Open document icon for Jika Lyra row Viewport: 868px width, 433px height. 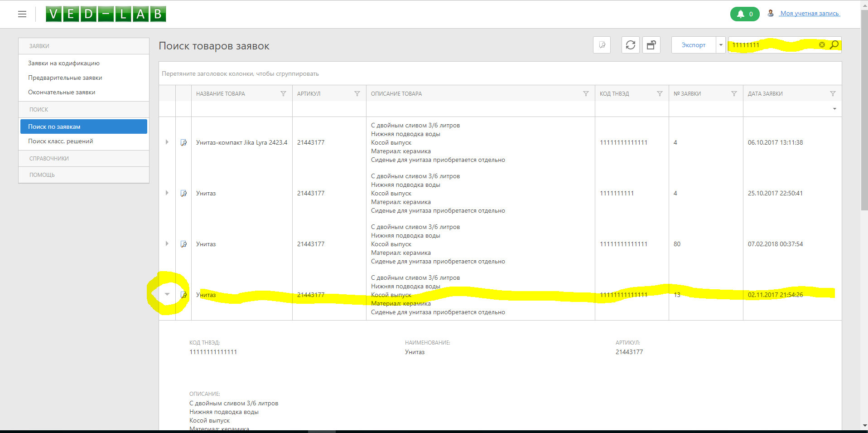[183, 142]
